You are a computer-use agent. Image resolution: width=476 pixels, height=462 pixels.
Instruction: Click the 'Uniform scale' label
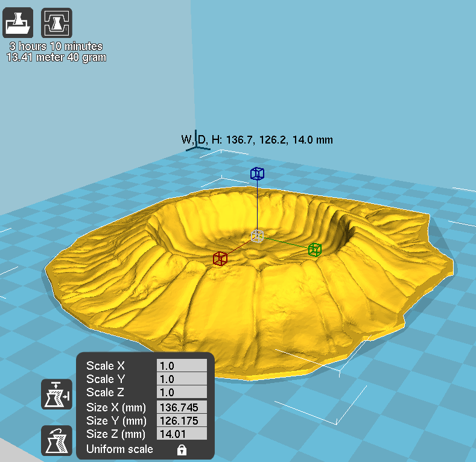pos(119,449)
